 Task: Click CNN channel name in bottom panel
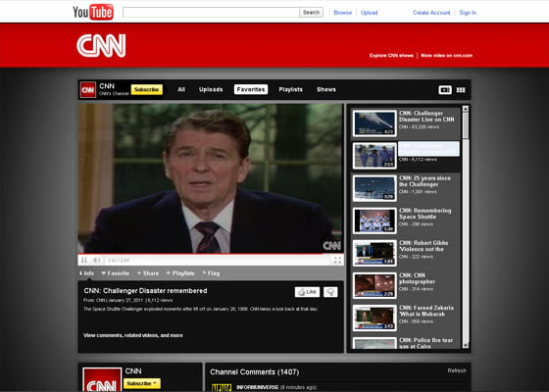(x=133, y=371)
